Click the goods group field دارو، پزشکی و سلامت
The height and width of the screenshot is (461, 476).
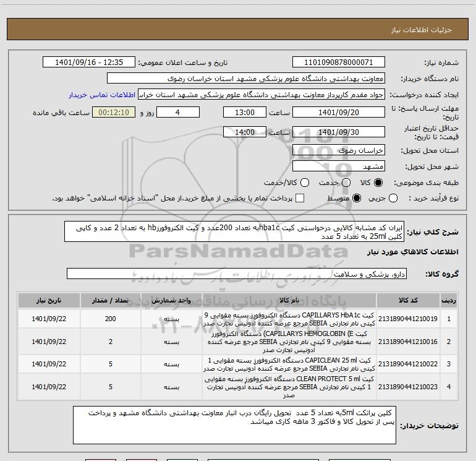(x=237, y=274)
